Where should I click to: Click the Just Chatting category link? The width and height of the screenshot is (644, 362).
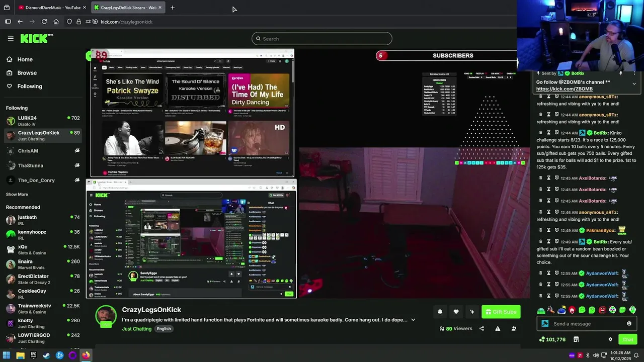click(x=136, y=329)
